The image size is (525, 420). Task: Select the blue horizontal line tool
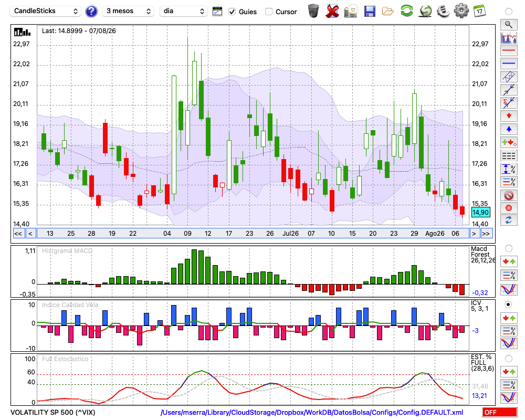pos(509,64)
